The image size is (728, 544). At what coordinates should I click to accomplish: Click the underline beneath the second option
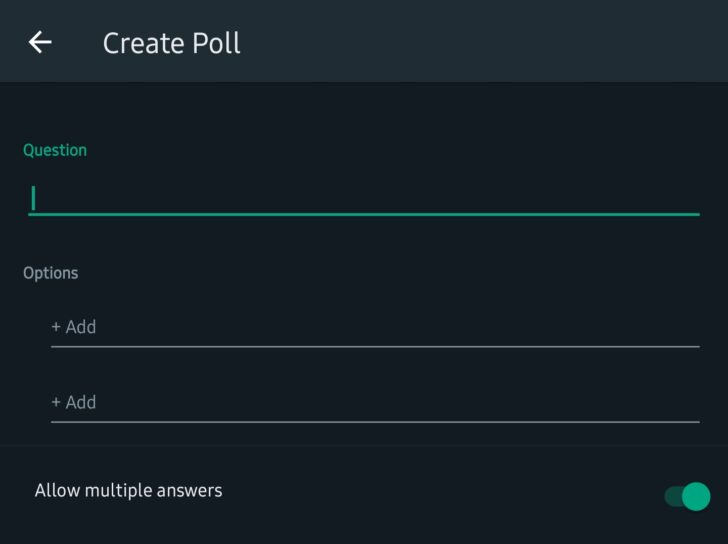click(374, 421)
